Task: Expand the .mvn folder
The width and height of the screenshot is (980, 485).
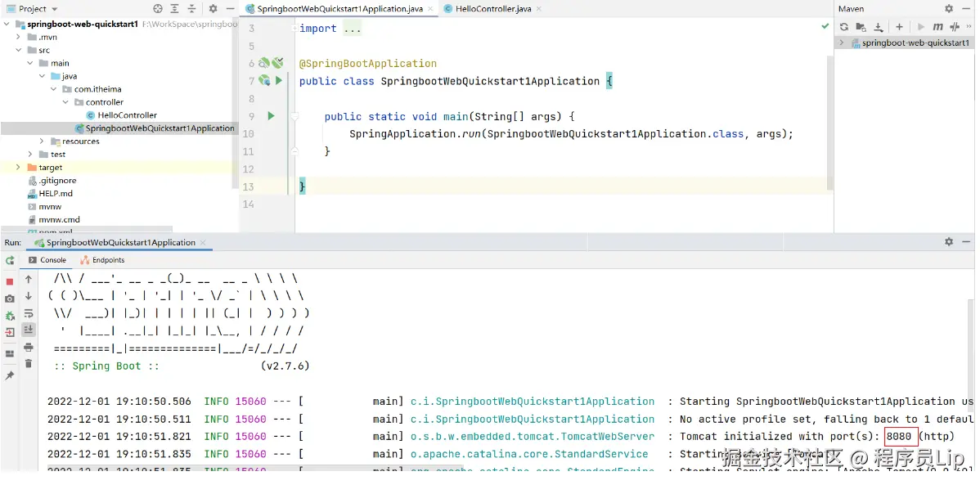Action: pyautogui.click(x=19, y=37)
